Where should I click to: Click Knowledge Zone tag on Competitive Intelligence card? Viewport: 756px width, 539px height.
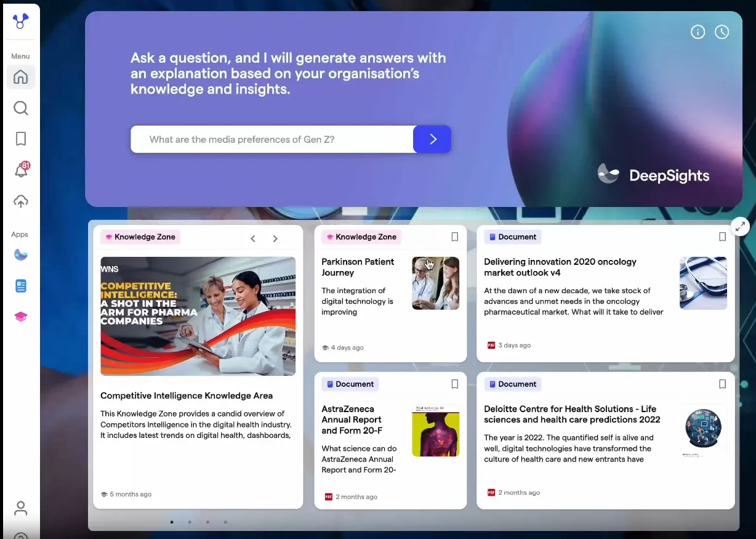click(x=140, y=237)
